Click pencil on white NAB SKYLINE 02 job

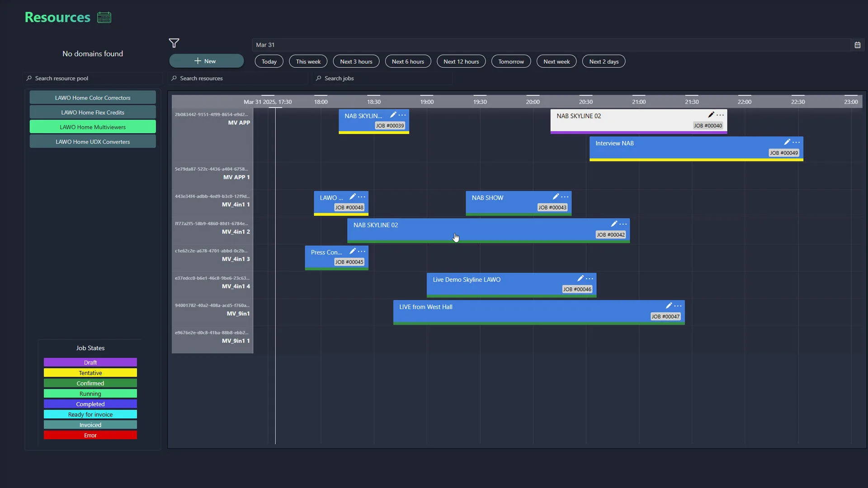pos(711,115)
